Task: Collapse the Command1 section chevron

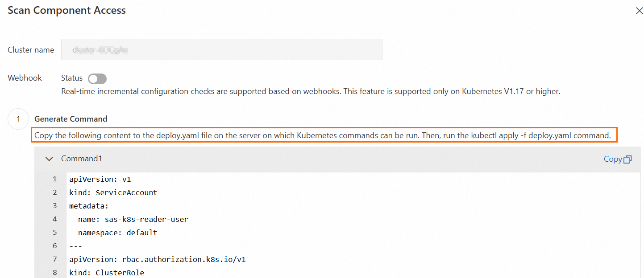Action: pyautogui.click(x=49, y=159)
